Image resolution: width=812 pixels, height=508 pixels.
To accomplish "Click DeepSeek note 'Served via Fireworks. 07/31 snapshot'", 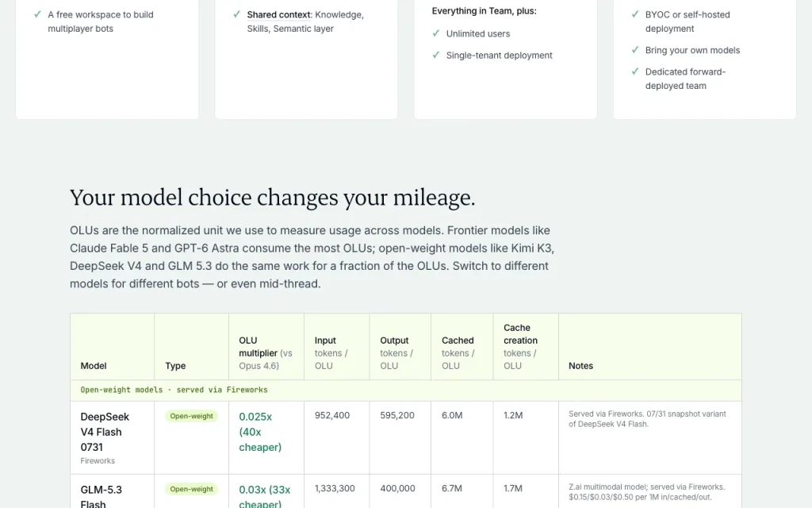I will coord(647,419).
